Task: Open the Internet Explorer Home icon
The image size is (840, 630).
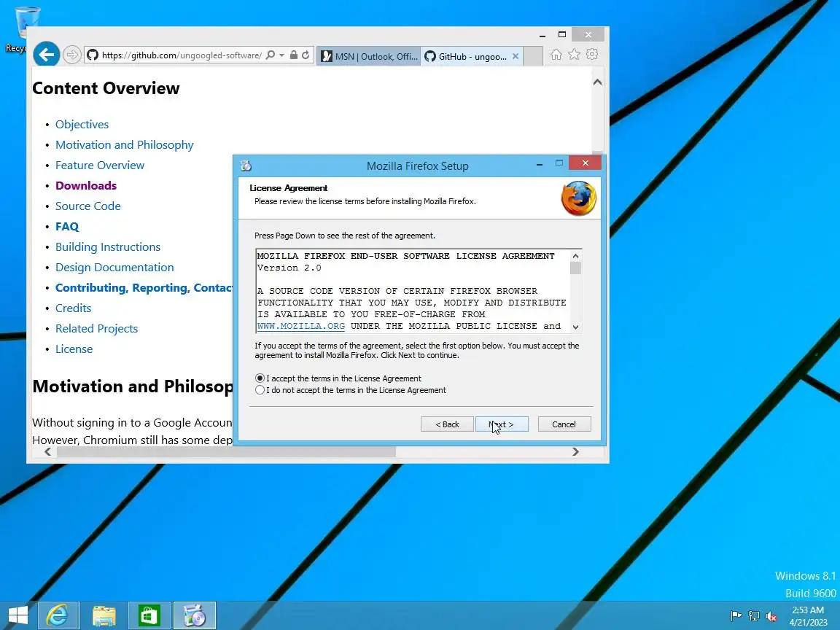Action: pos(556,54)
